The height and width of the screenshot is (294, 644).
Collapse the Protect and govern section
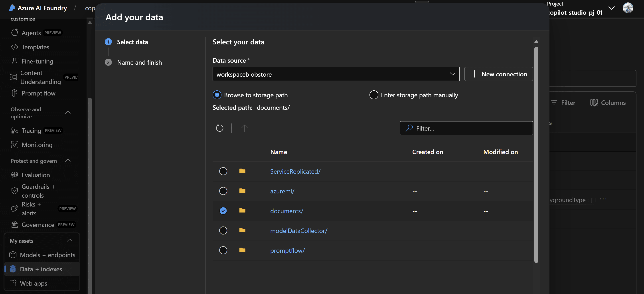68,160
